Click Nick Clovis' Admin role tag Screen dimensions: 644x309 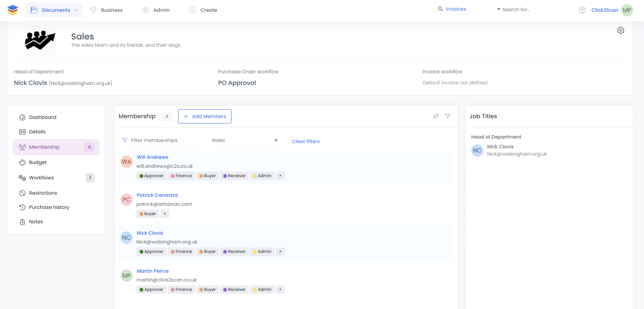click(262, 252)
